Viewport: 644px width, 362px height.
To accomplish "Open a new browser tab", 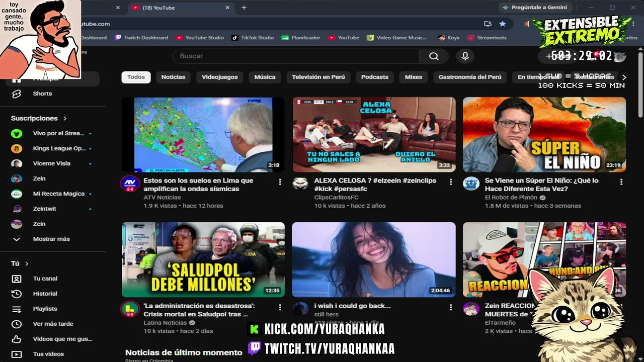I will [x=244, y=8].
